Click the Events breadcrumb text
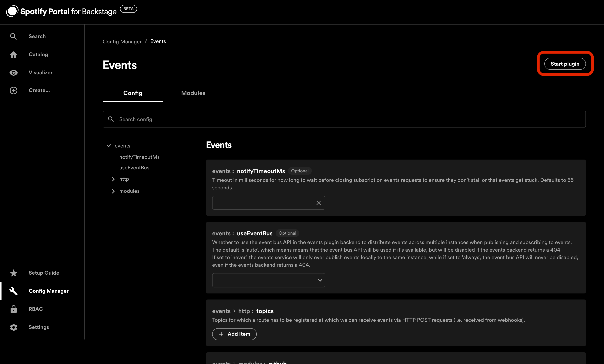 click(x=158, y=41)
